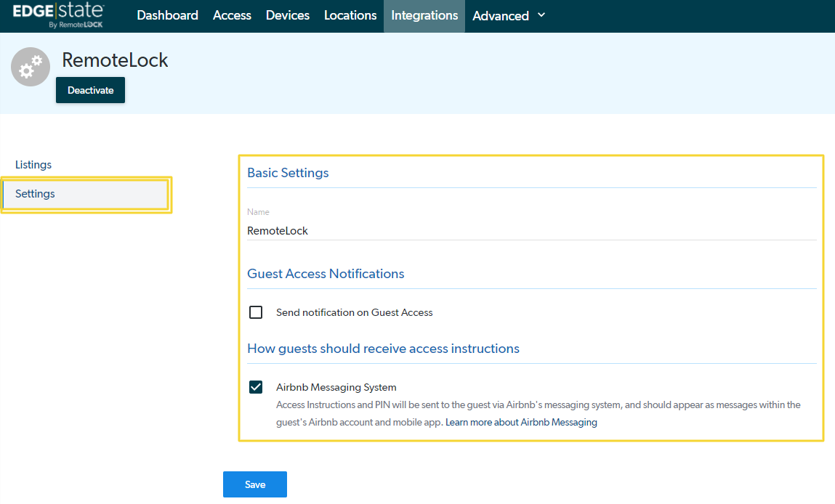Save the integration settings
This screenshot has height=504, width=835.
(254, 484)
